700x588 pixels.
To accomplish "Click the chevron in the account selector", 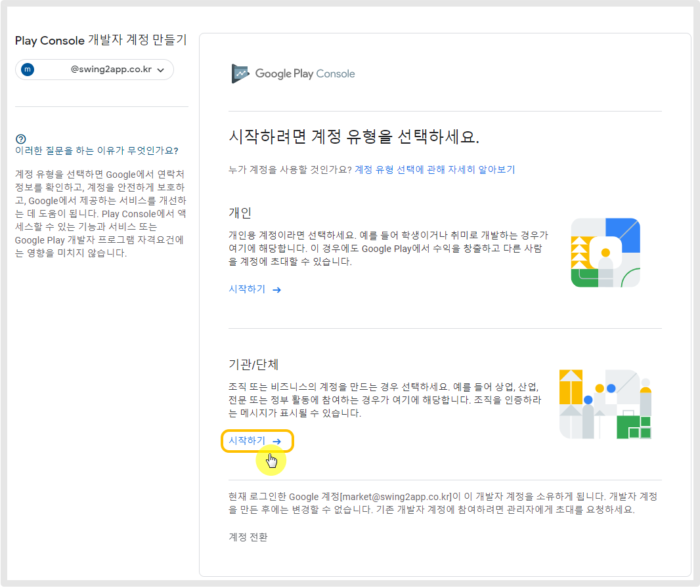I will pyautogui.click(x=161, y=70).
